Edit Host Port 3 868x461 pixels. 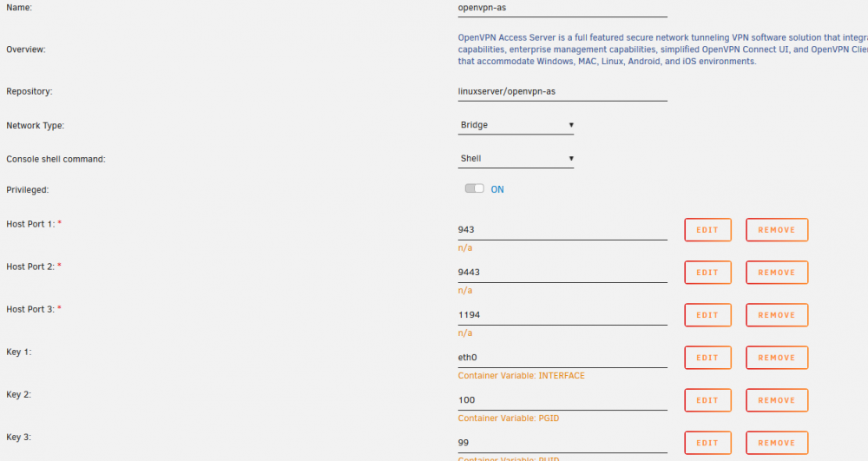[707, 315]
